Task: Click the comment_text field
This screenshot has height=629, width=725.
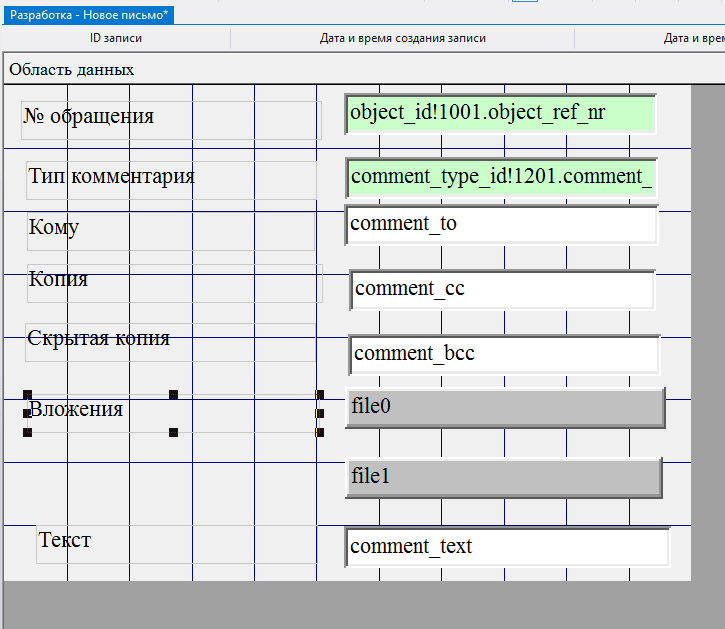Action: point(507,547)
